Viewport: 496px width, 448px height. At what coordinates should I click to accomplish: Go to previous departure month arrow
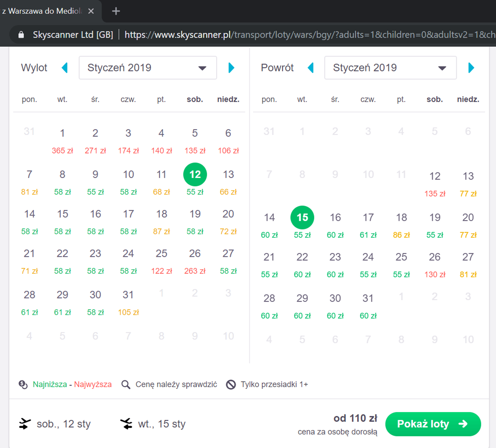pos(65,68)
